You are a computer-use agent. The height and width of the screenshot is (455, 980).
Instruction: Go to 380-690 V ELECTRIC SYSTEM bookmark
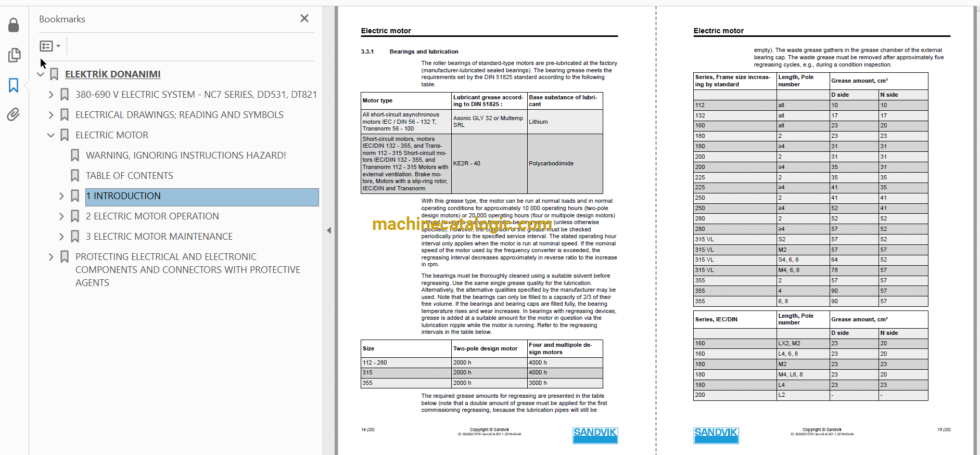[196, 95]
